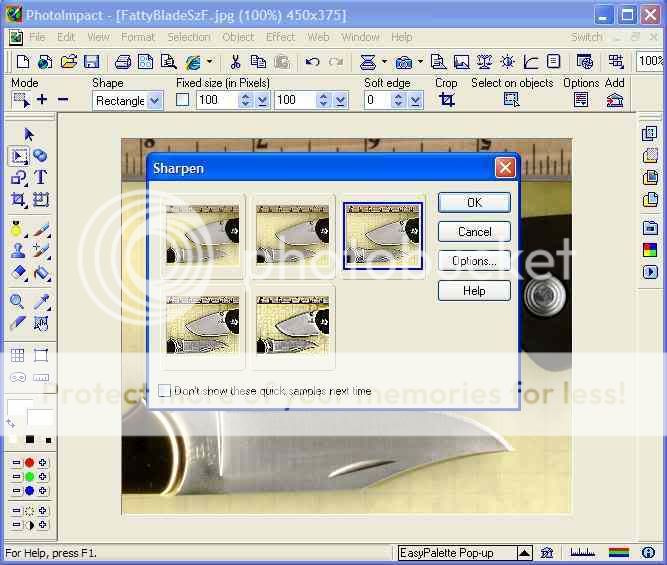Click the red color channel dot
Image resolution: width=667 pixels, height=565 pixels.
[29, 463]
